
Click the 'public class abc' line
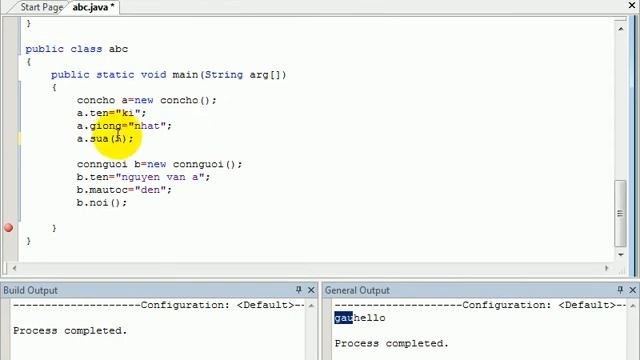(77, 49)
